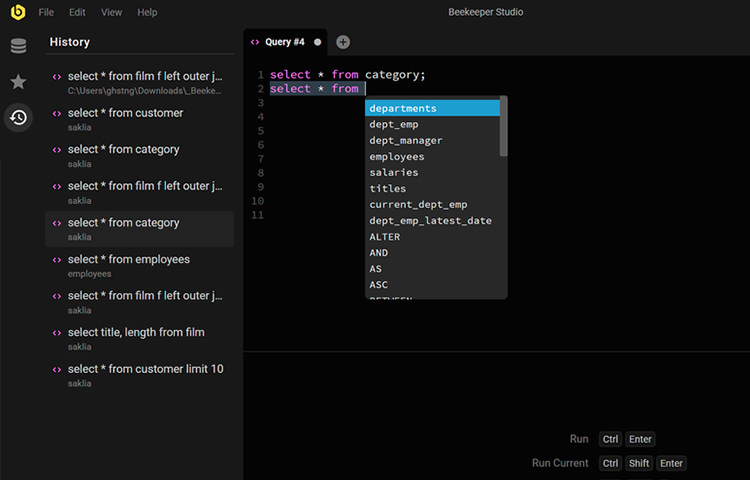Click code icon beside 'select * from employees'
Screen dimensions: 750x480
pos(57,260)
